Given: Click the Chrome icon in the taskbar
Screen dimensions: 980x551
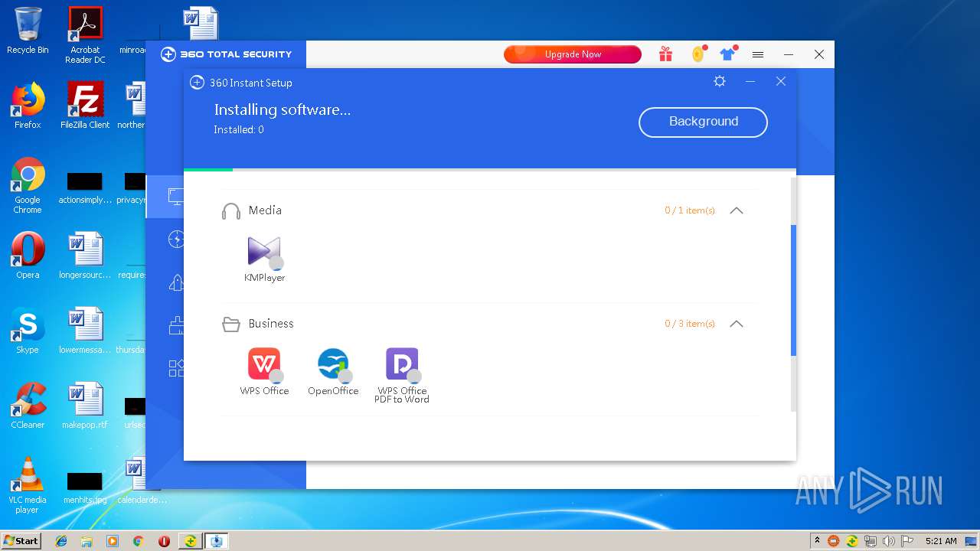Looking at the screenshot, I should pos(139,541).
